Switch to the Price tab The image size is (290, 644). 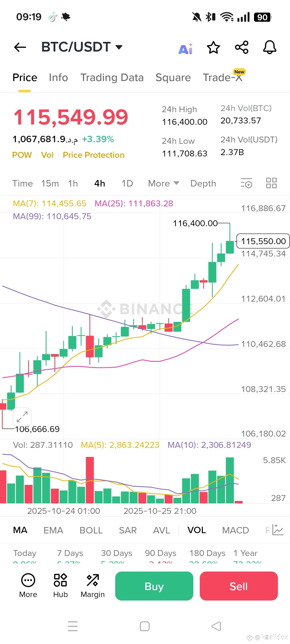pos(25,78)
